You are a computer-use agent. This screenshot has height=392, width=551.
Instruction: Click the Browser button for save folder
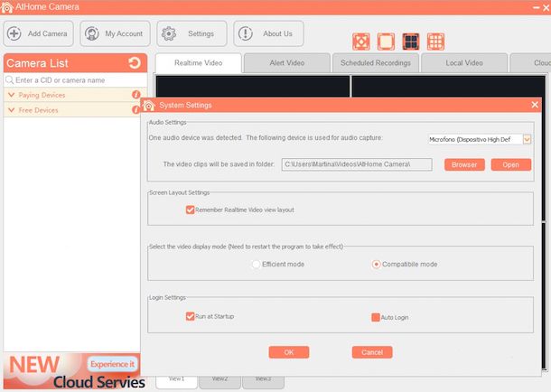click(464, 164)
